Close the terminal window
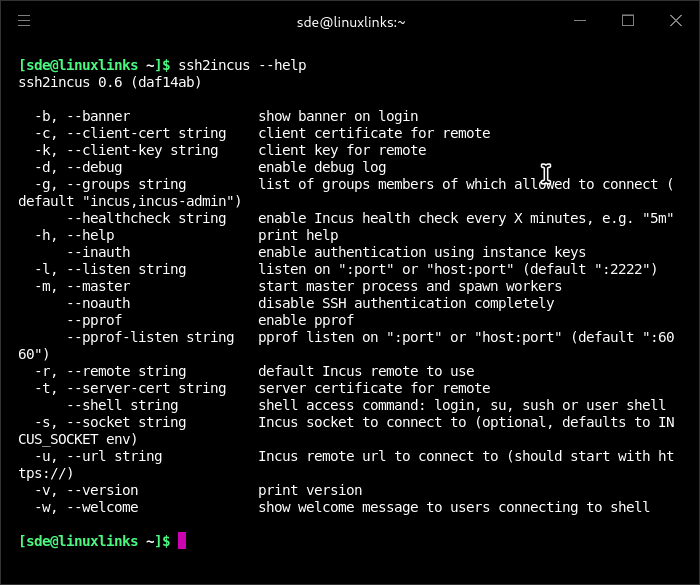Image resolution: width=700 pixels, height=585 pixels. coord(674,20)
